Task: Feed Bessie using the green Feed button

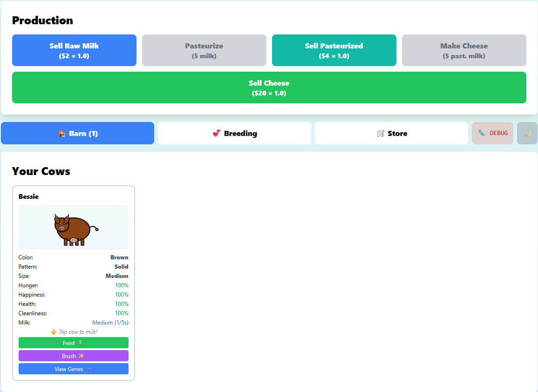Action: [x=73, y=343]
